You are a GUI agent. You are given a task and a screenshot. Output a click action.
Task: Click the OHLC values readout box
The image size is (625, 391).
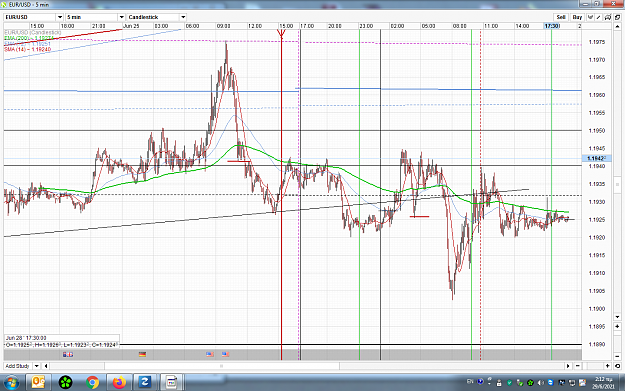point(61,345)
